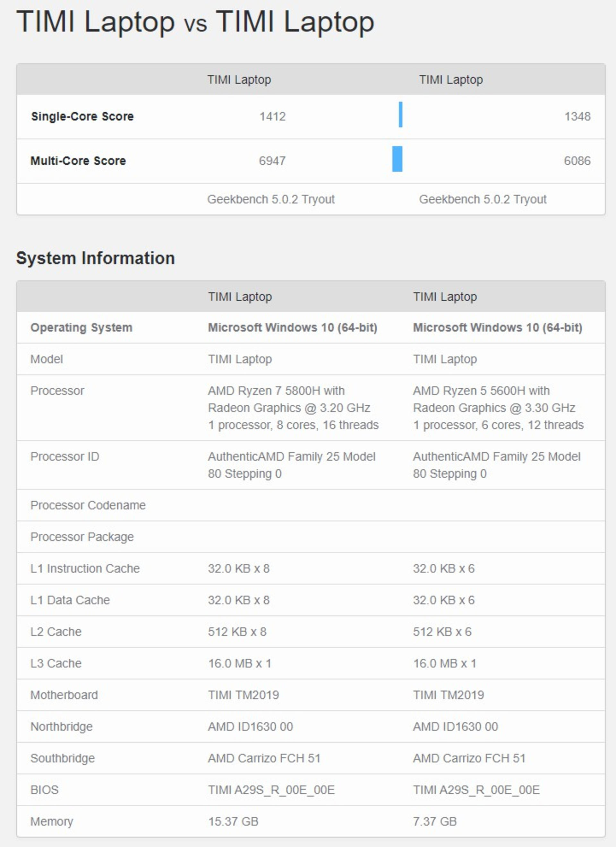Click the Processor ID row label

[65, 457]
